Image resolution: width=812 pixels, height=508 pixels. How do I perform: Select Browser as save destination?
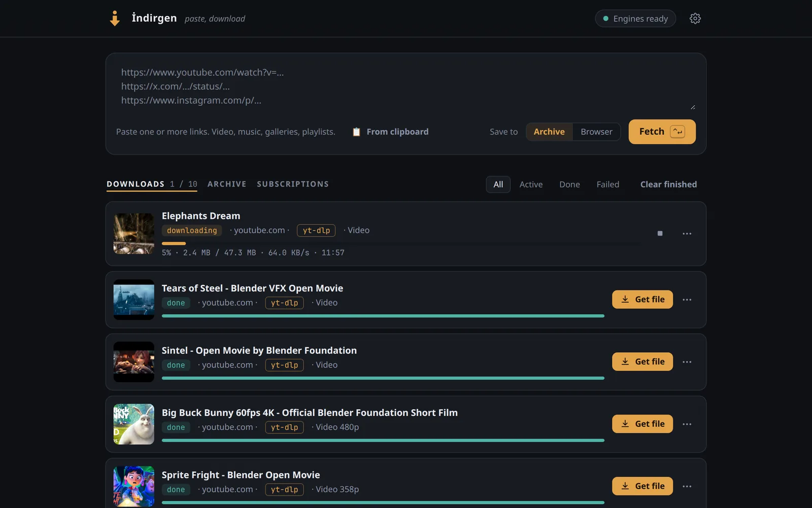coord(596,132)
